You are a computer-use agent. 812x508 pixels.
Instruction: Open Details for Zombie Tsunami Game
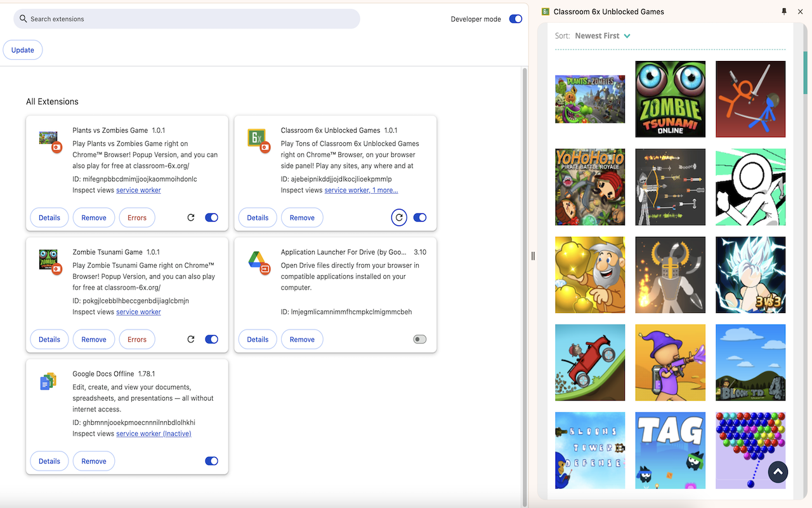tap(49, 339)
